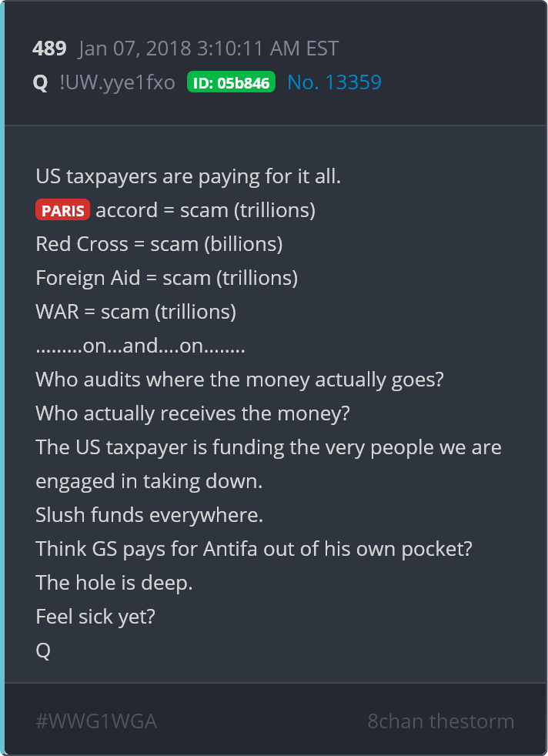Click the line 'US taxpayers are paying for it all.'

point(189,177)
